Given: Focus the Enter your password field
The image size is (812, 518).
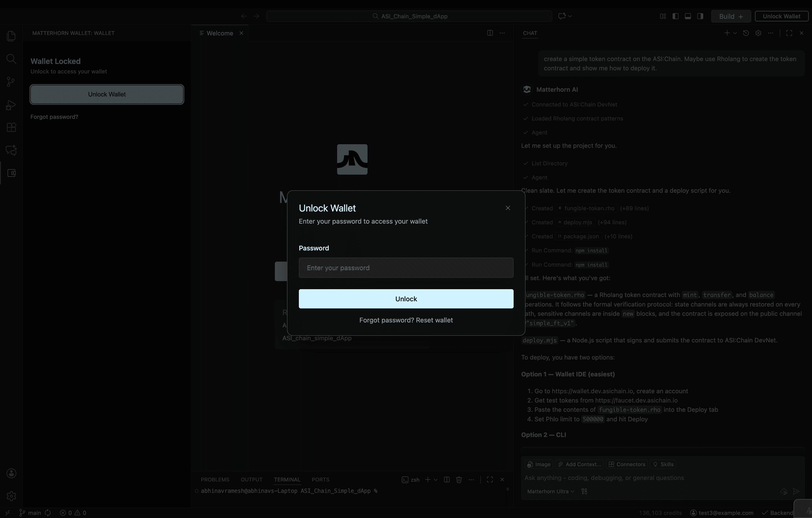Looking at the screenshot, I should coord(406,268).
